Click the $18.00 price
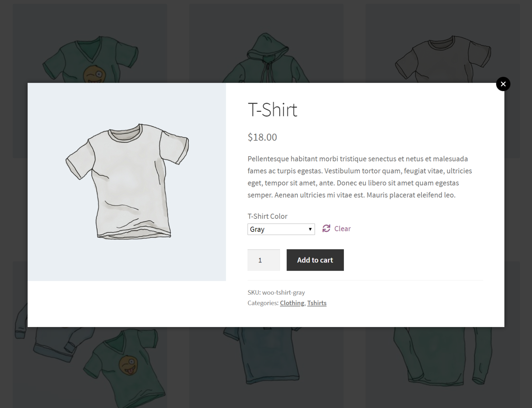 [x=262, y=137]
